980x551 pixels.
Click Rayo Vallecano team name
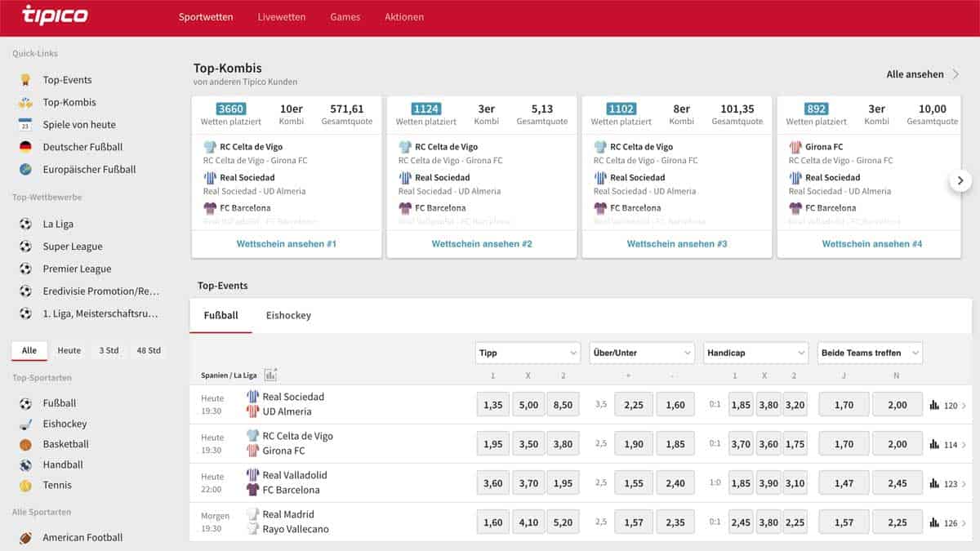296,529
